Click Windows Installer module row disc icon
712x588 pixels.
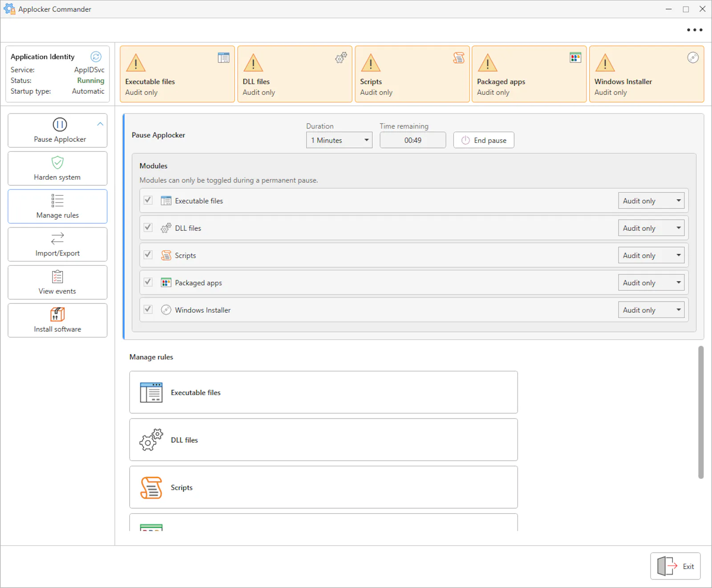(166, 310)
